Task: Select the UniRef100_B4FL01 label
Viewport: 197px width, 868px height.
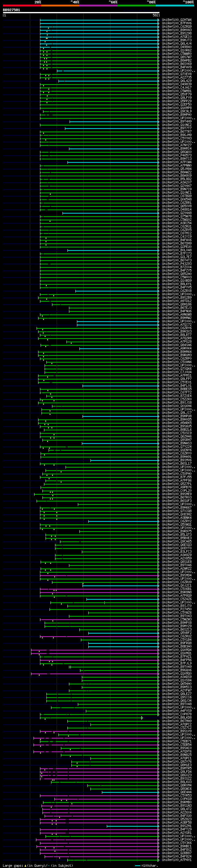Action: coord(177,386)
